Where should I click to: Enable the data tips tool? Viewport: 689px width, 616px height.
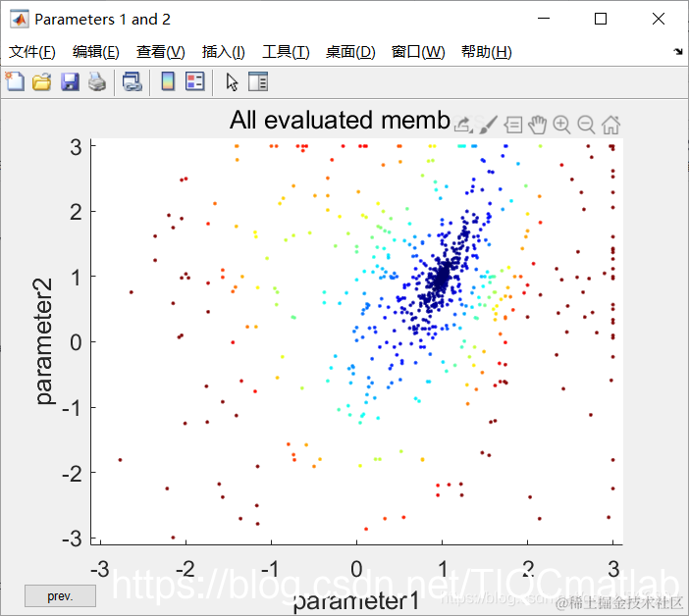pos(513,125)
